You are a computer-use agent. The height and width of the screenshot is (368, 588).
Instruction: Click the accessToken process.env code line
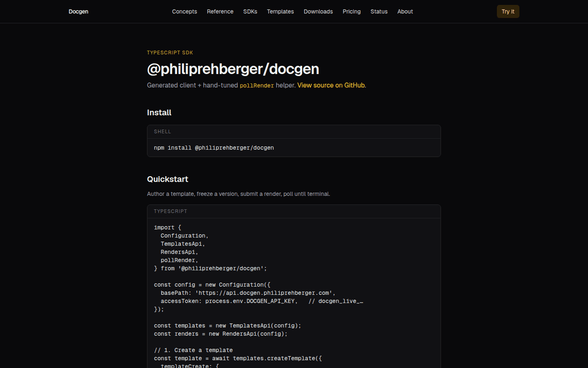coord(262,301)
